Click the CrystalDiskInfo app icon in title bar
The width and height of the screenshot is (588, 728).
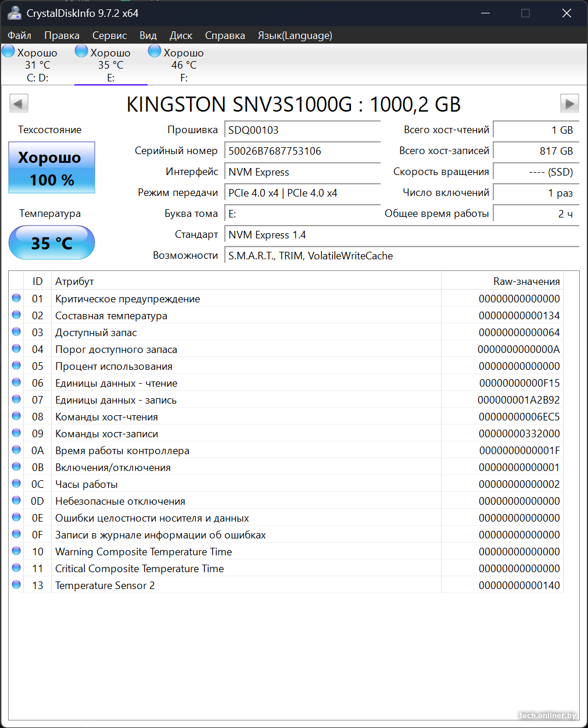point(14,13)
